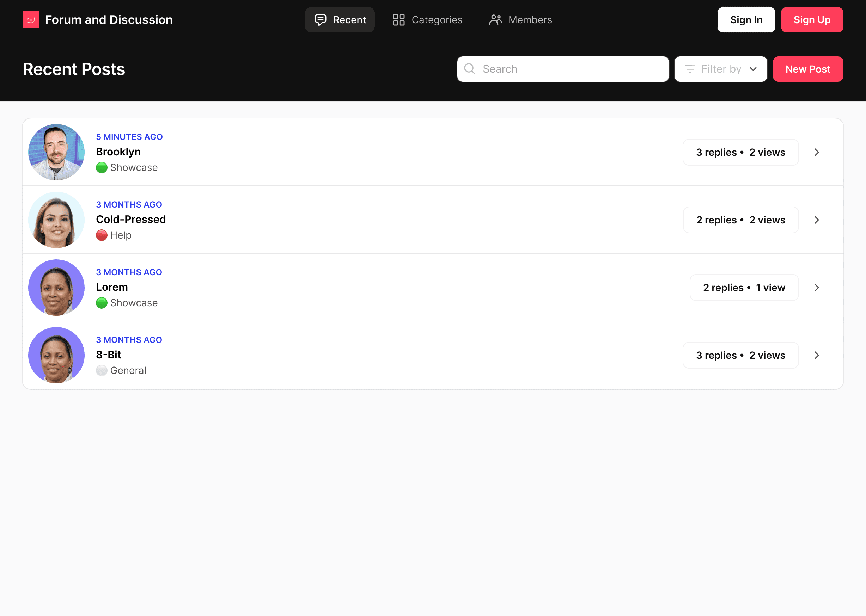866x616 pixels.
Task: Expand the Brooklyn post chevron arrow
Action: (x=817, y=152)
